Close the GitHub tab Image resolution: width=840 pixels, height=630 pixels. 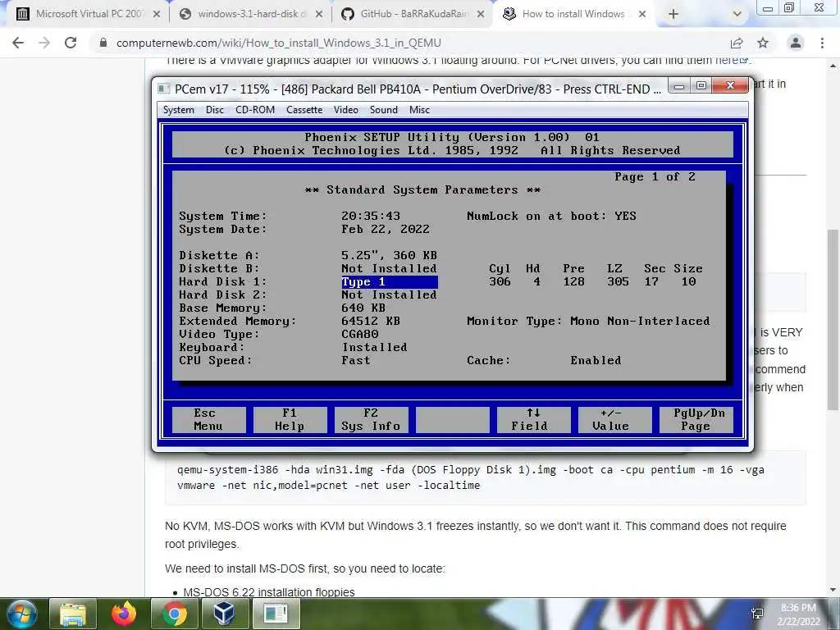point(481,14)
